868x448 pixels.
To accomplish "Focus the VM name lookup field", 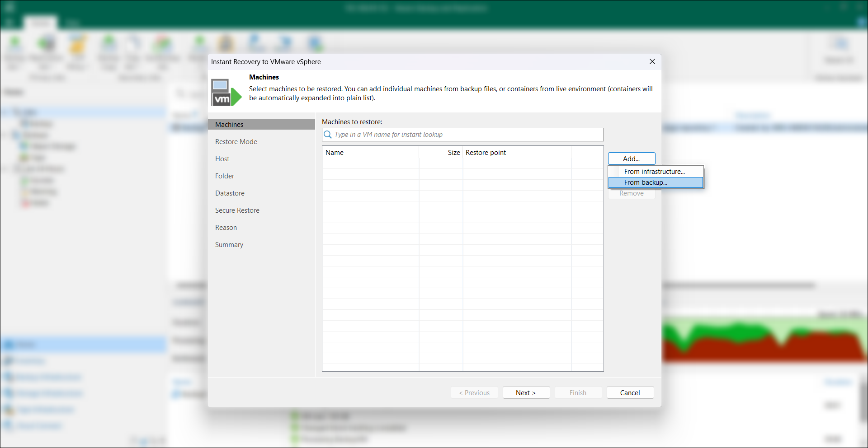I will click(463, 135).
